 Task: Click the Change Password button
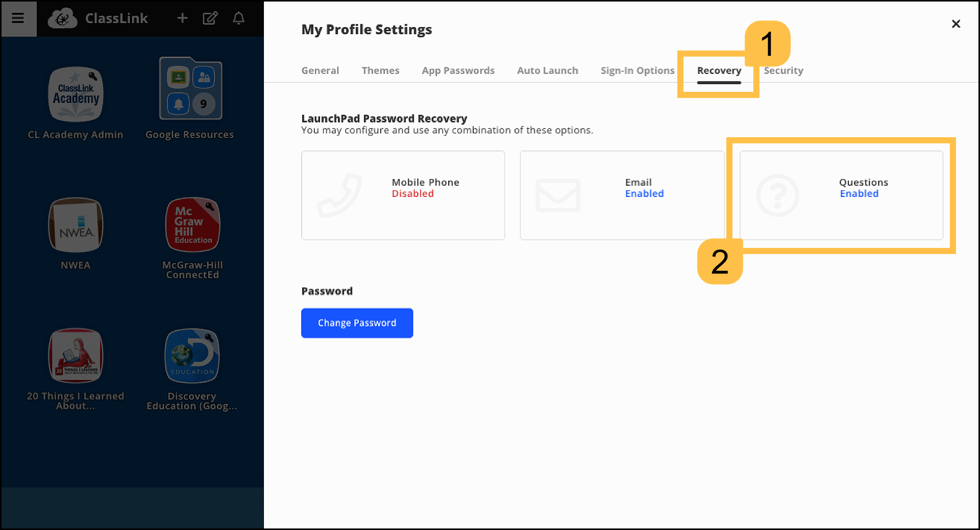pyautogui.click(x=357, y=322)
